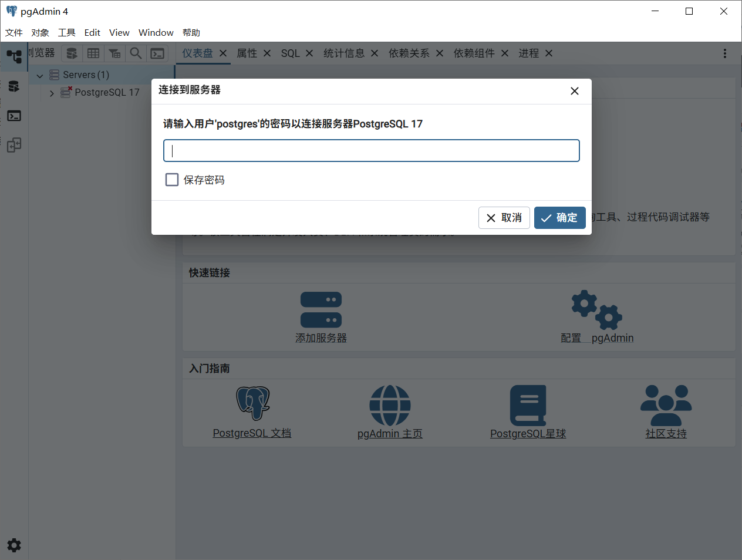Open the View menu
The height and width of the screenshot is (560, 742).
[x=119, y=33]
